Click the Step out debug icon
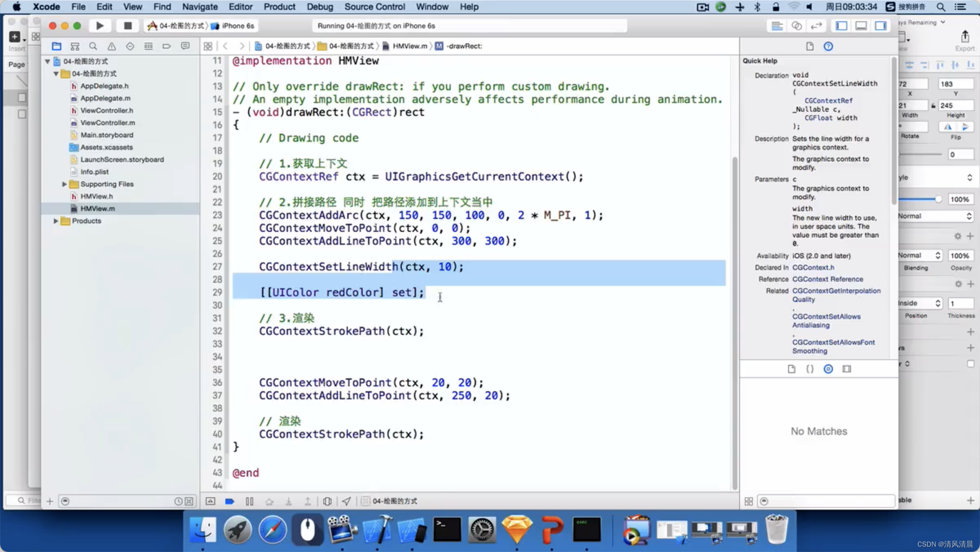Image resolution: width=980 pixels, height=552 pixels. 308,501
